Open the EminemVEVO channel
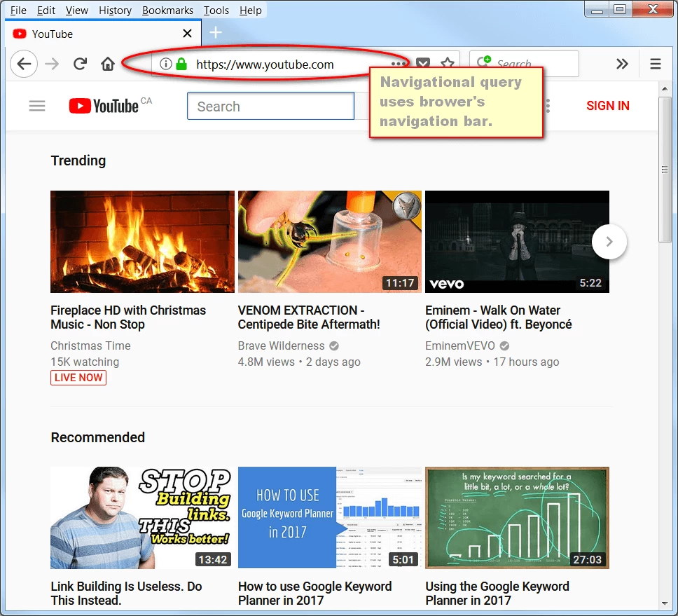 pos(460,345)
